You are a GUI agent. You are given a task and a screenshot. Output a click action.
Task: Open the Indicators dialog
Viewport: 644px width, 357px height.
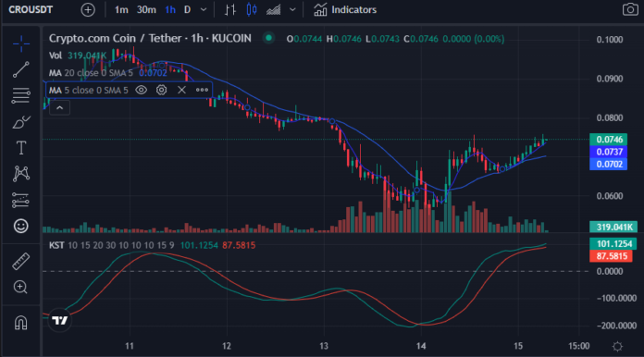tap(345, 10)
